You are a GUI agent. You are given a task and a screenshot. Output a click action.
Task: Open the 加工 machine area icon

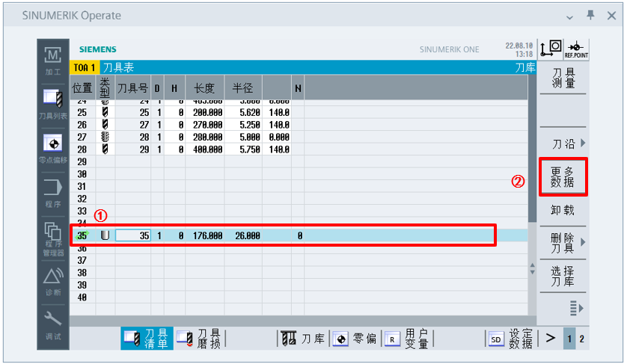[x=53, y=61]
